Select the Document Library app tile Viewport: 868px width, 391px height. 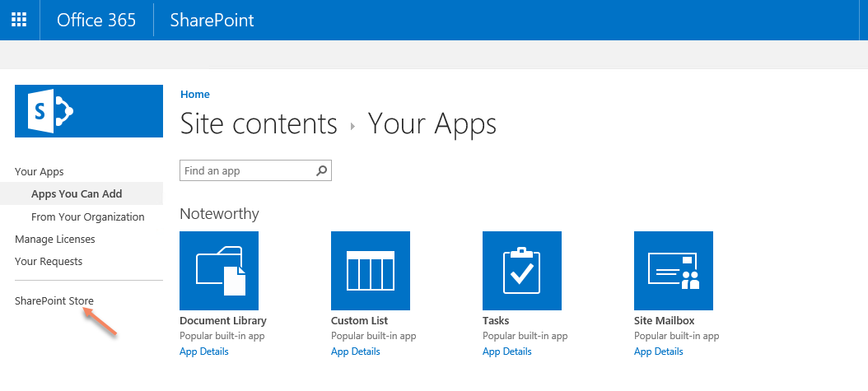coord(219,271)
